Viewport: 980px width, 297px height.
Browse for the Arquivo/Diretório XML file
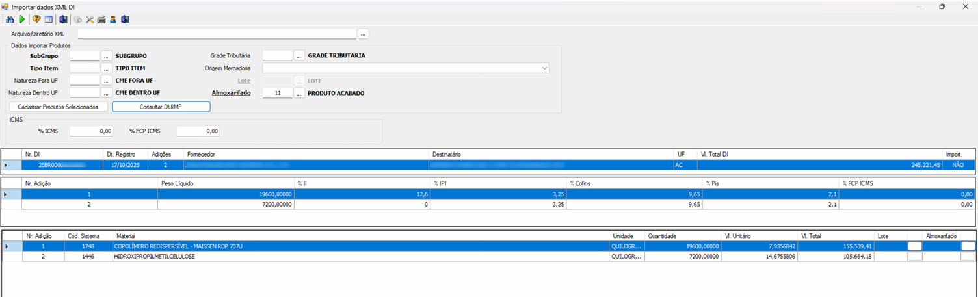(x=364, y=33)
